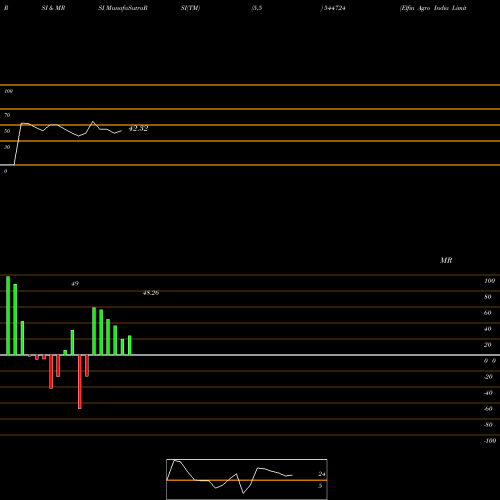Click the 'Elfin Agro India Limit' title text
The image size is (500, 500).
(x=433, y=8)
